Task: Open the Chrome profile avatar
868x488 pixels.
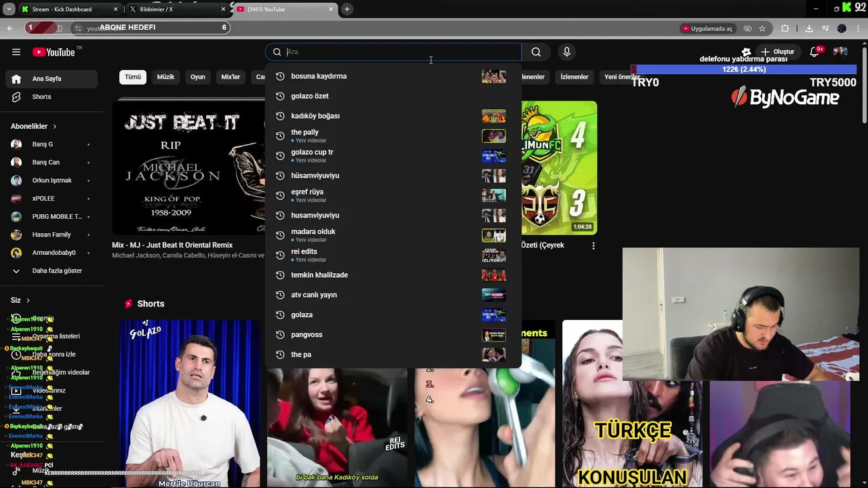Action: click(x=842, y=28)
